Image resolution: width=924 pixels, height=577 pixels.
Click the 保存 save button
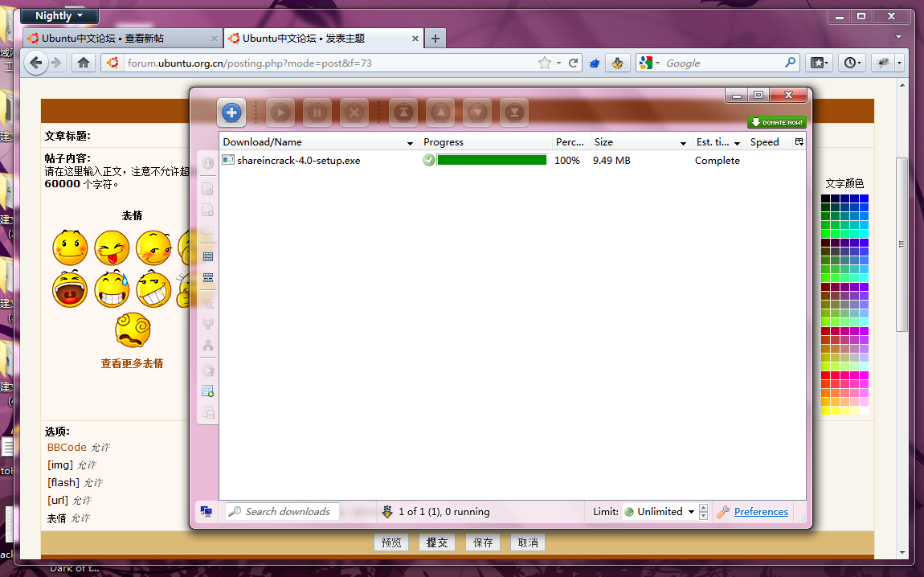(x=483, y=542)
